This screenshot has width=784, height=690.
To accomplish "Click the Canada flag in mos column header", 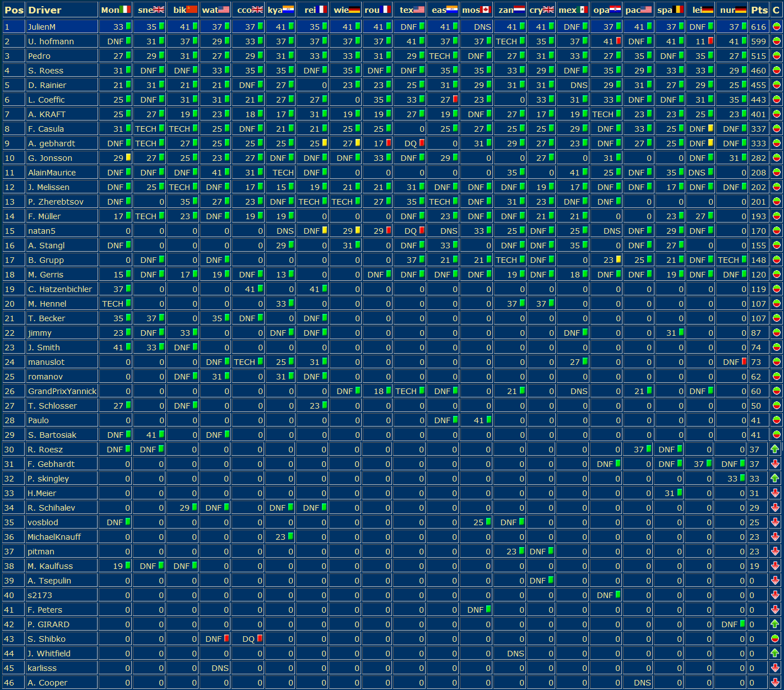I will coord(486,10).
